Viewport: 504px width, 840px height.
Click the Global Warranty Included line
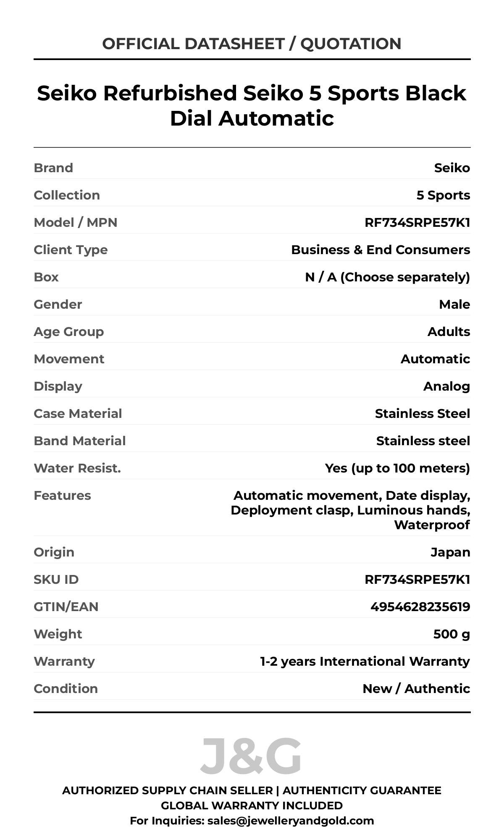(x=252, y=806)
